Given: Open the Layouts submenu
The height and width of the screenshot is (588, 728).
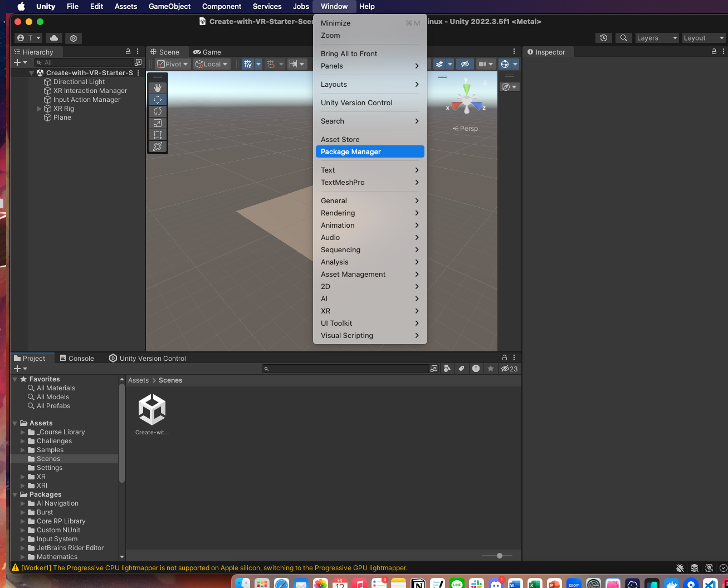Looking at the screenshot, I should (x=370, y=84).
